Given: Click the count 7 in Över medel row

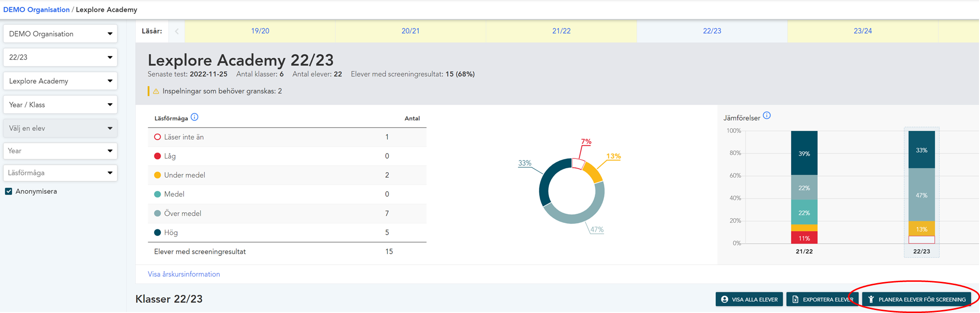Looking at the screenshot, I should click(x=387, y=213).
